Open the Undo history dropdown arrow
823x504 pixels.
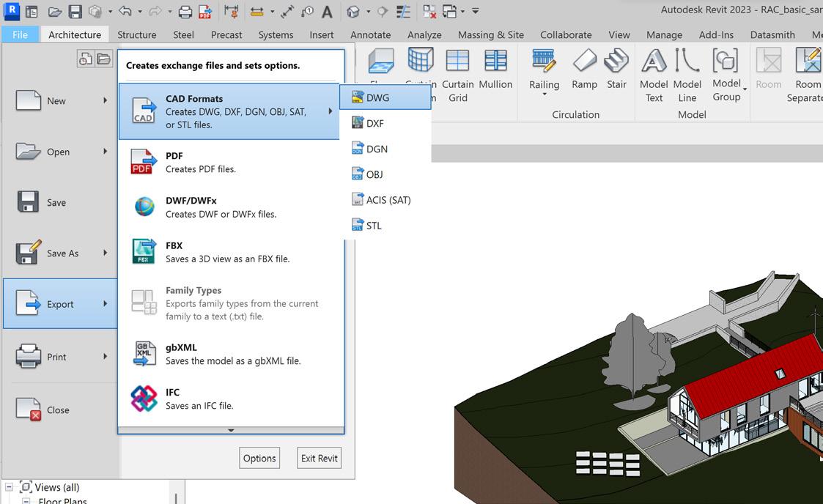pos(140,11)
